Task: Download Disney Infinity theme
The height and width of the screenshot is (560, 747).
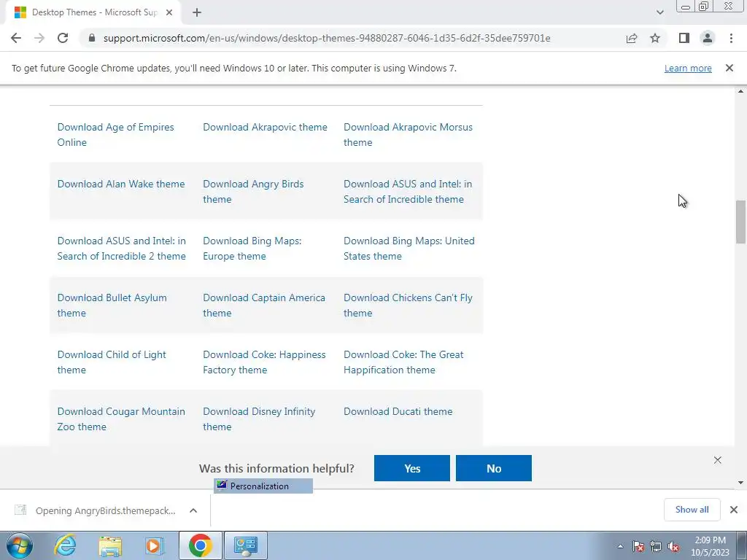Action: click(259, 419)
